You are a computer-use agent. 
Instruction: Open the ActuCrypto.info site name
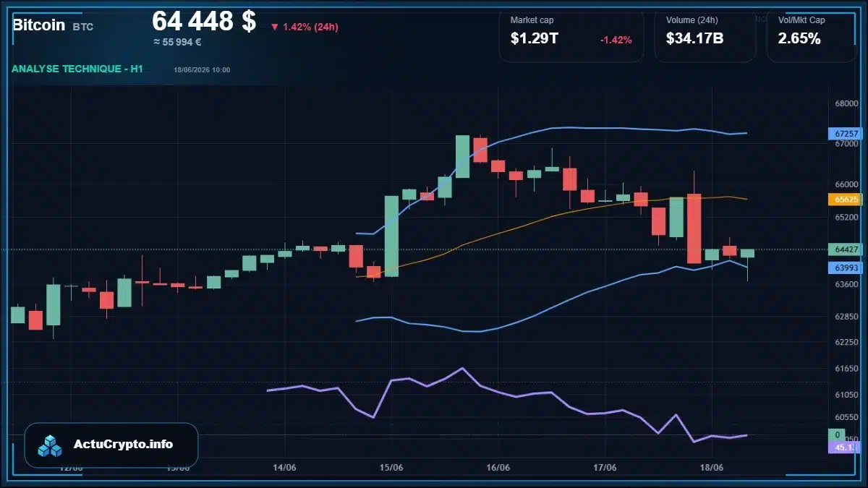123,445
